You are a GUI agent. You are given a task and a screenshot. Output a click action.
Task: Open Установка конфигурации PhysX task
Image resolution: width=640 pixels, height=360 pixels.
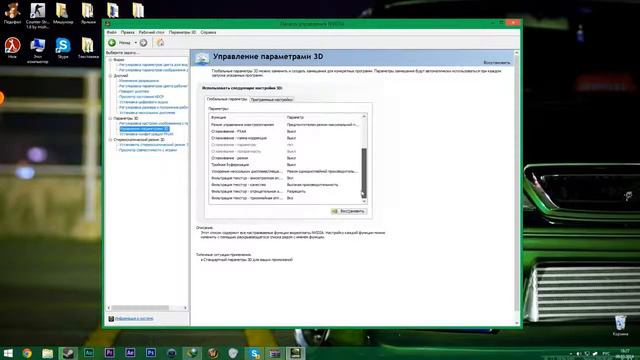tap(147, 134)
